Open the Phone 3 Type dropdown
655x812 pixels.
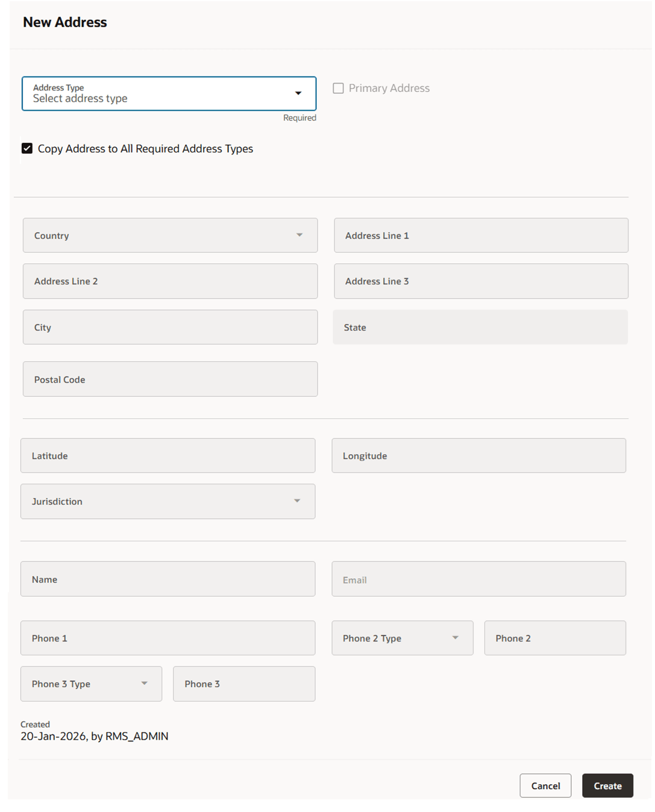91,684
